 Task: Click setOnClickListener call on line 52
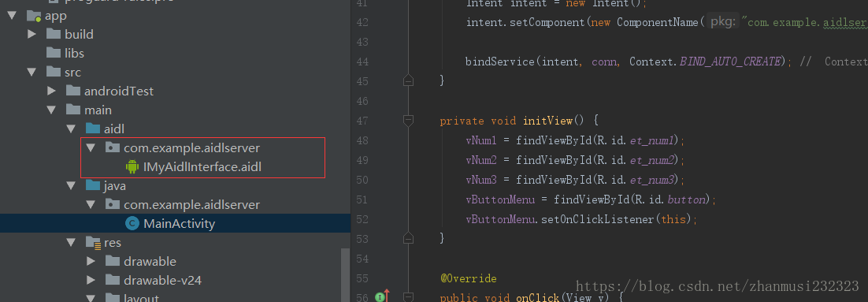point(597,219)
